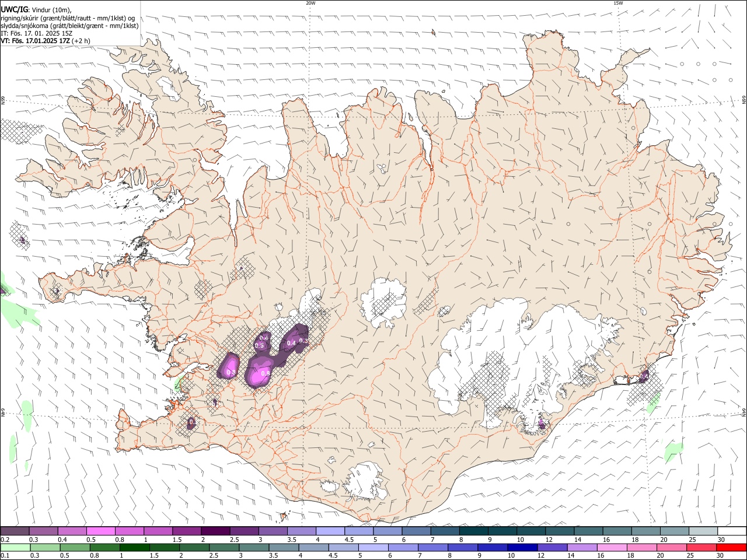Pick the upper-row swatch between 0.2 and 0.3
Viewport: 747px width, 560px height.
pos(15,531)
